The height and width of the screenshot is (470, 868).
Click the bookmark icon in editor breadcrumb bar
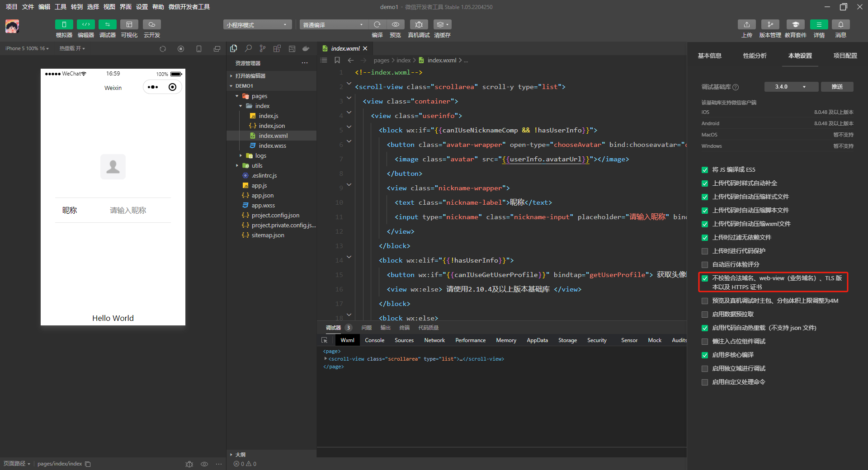(337, 60)
